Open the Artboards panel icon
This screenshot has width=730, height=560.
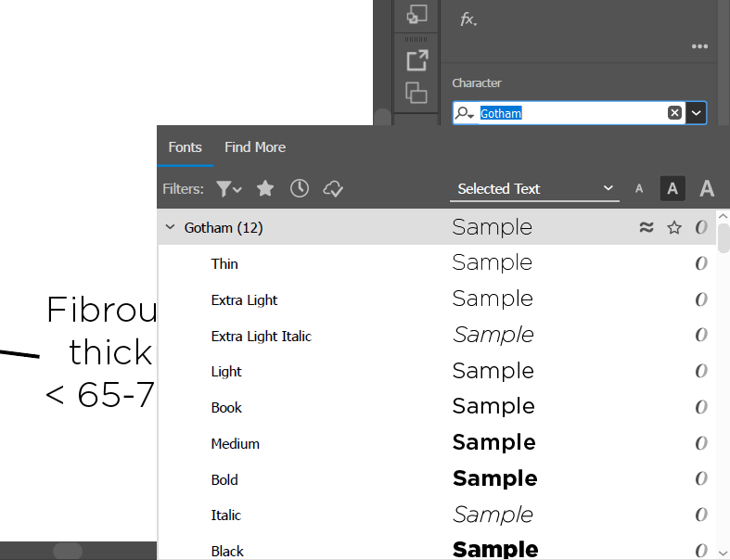tap(416, 92)
